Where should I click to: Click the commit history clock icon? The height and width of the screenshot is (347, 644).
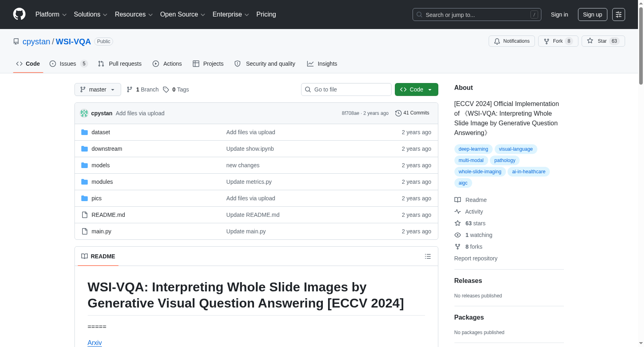pos(398,113)
